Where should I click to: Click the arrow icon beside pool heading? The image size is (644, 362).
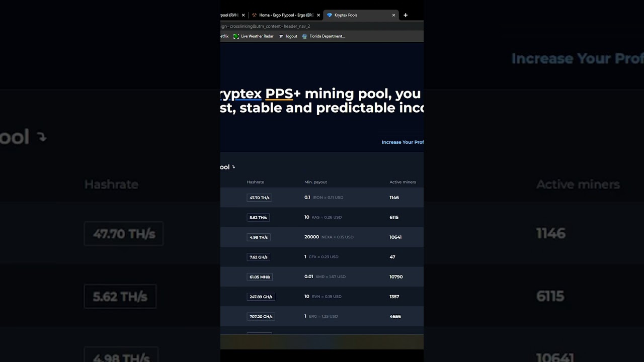coord(233,167)
